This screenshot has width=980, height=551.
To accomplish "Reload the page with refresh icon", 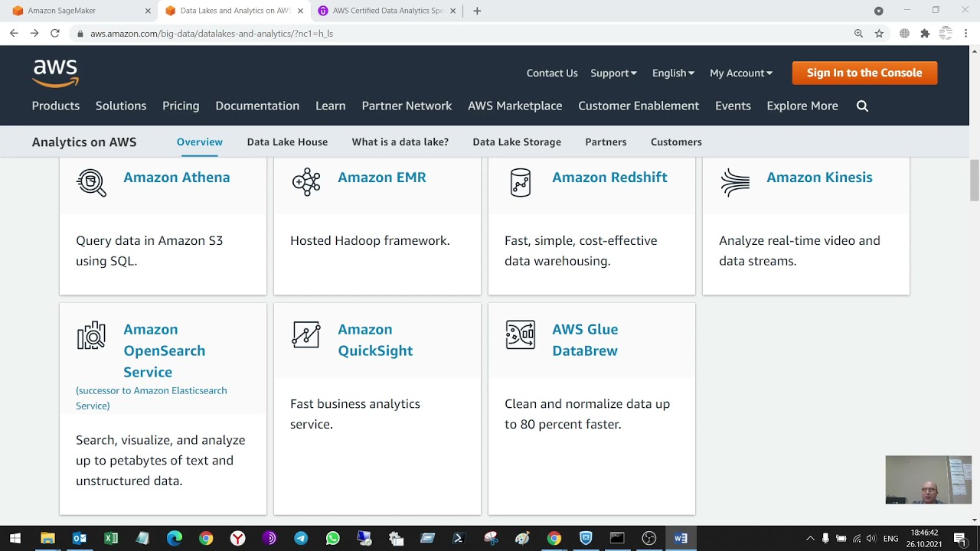I will (55, 34).
